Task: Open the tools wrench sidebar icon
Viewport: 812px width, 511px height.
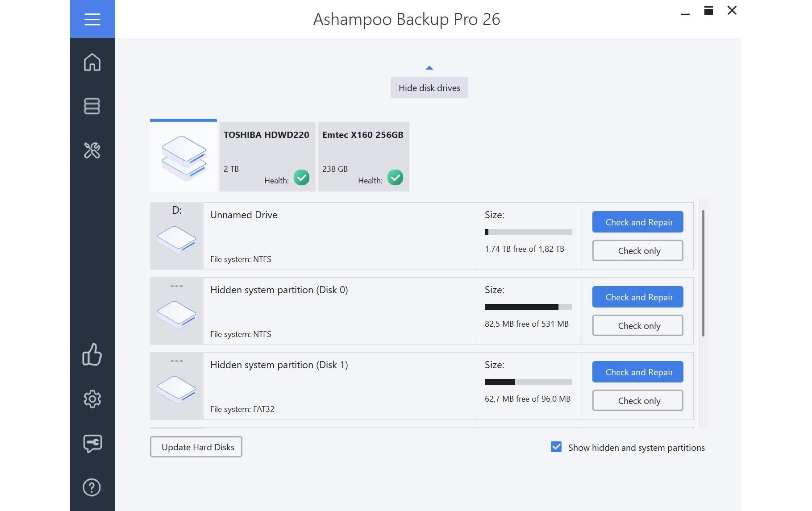Action: [x=92, y=150]
